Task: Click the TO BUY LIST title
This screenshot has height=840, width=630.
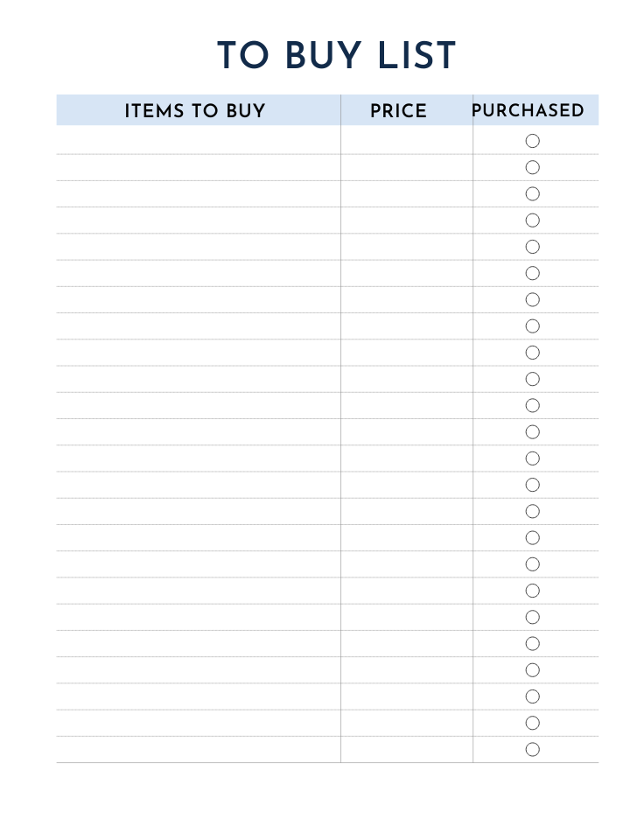Action: coord(336,54)
